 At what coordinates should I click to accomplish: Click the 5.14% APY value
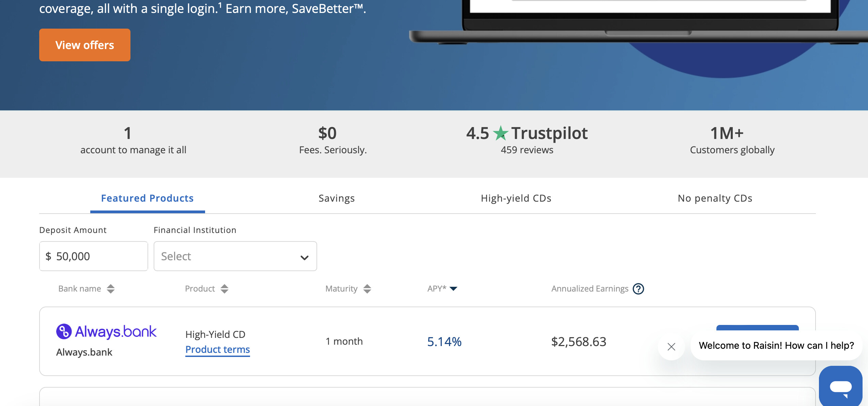(x=444, y=342)
